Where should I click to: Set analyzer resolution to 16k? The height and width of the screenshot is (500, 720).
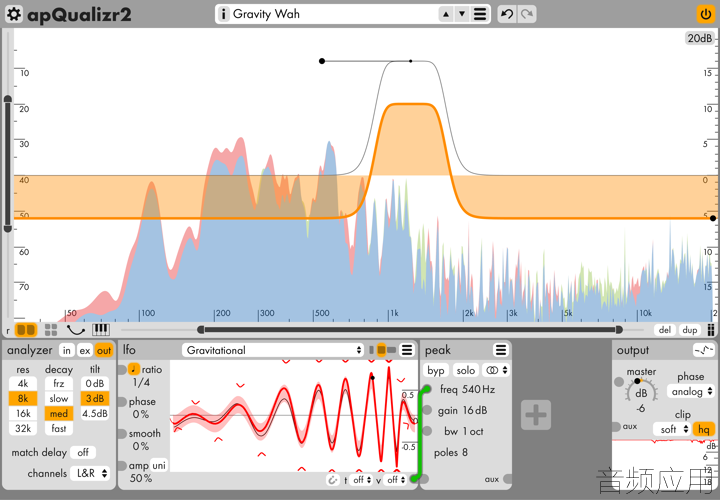(22, 413)
